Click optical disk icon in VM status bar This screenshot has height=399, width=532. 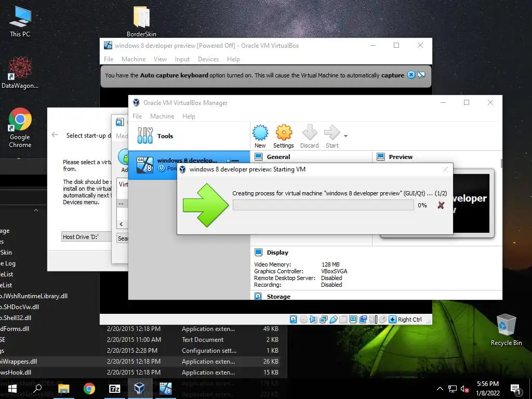tap(303, 320)
